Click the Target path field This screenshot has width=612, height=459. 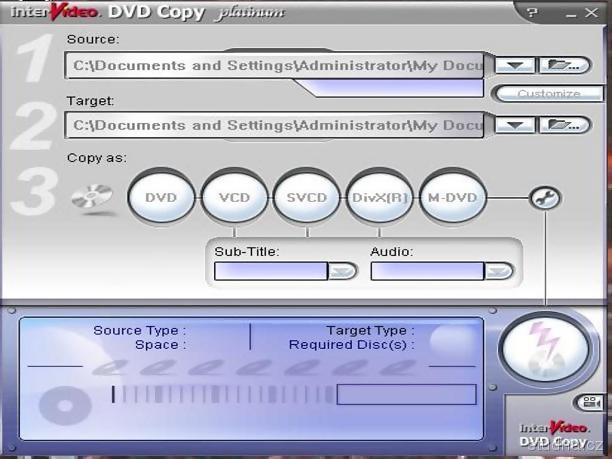(x=274, y=125)
